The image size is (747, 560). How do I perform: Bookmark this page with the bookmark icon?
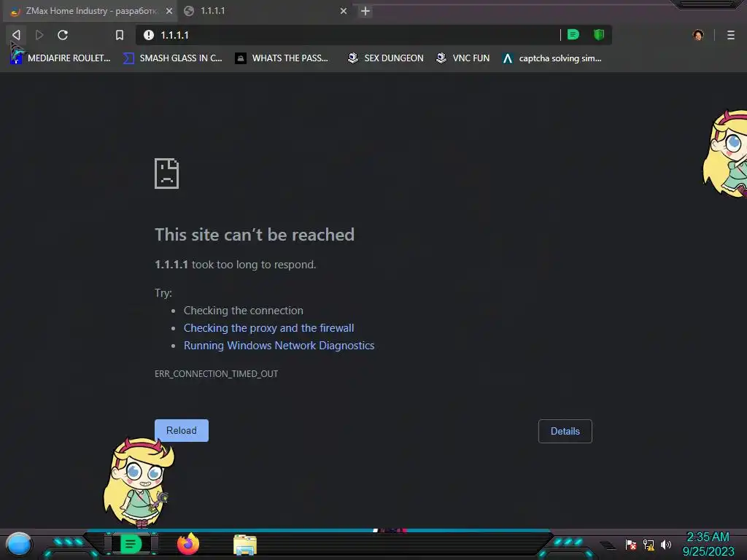tap(120, 35)
